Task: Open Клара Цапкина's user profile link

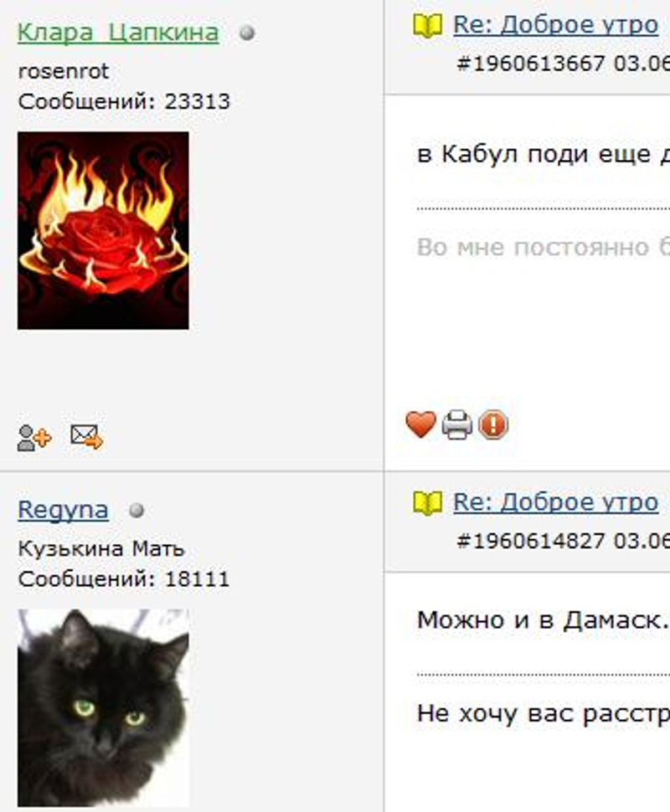Action: point(118,33)
